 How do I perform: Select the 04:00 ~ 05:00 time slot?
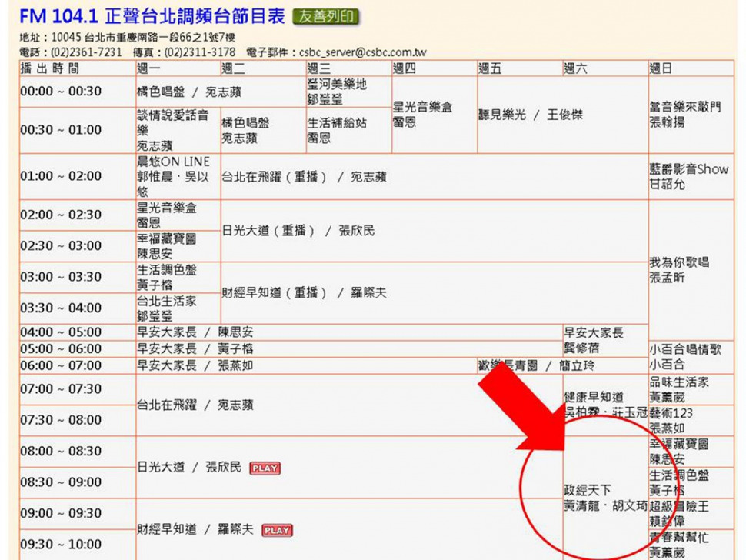coord(78,332)
